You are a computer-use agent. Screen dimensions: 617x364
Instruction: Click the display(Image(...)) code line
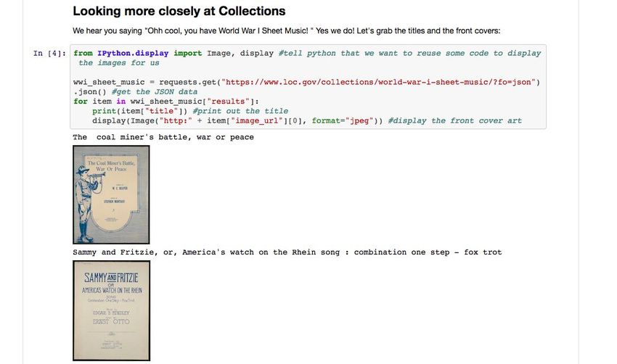[x=307, y=120]
